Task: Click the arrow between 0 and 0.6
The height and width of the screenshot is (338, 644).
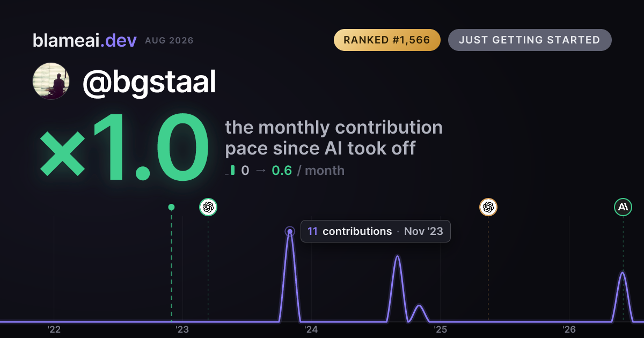Action: [x=260, y=171]
